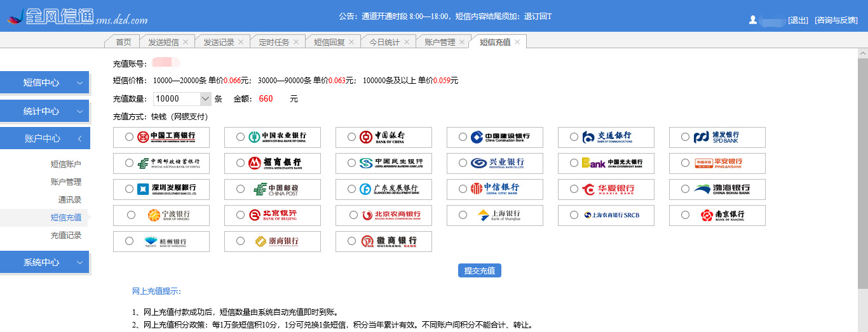Image resolution: width=868 pixels, height=332 pixels.
Task: Close the 今日统计 tab
Action: [x=407, y=42]
